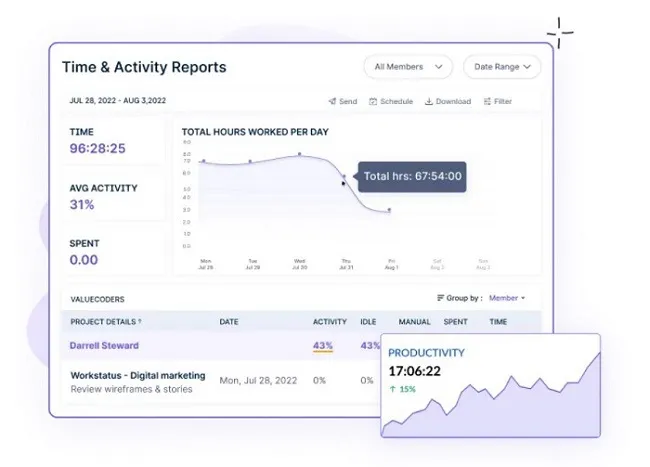Viewport: 650px width, 467px height.
Task: Click the Productivity time 17:06:22
Action: click(x=415, y=371)
